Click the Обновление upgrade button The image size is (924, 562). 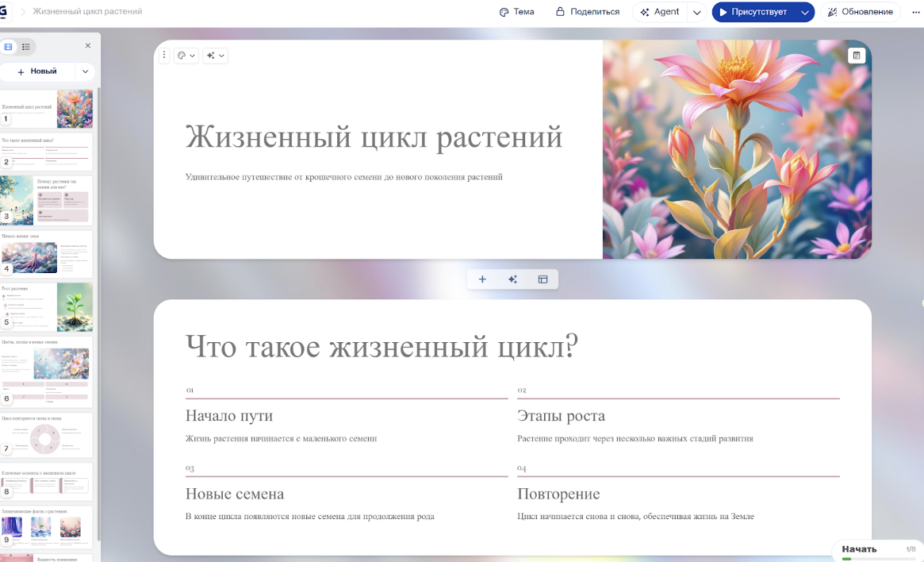(861, 12)
